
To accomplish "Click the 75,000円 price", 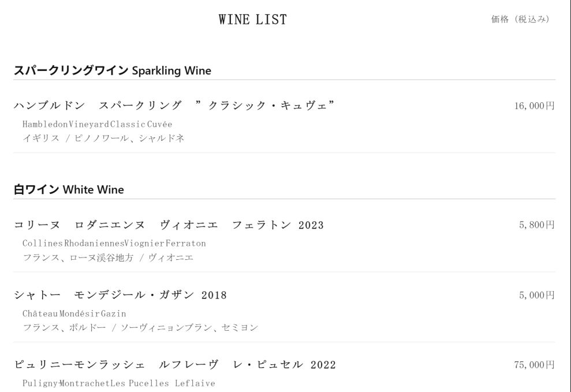I will coord(534,365).
